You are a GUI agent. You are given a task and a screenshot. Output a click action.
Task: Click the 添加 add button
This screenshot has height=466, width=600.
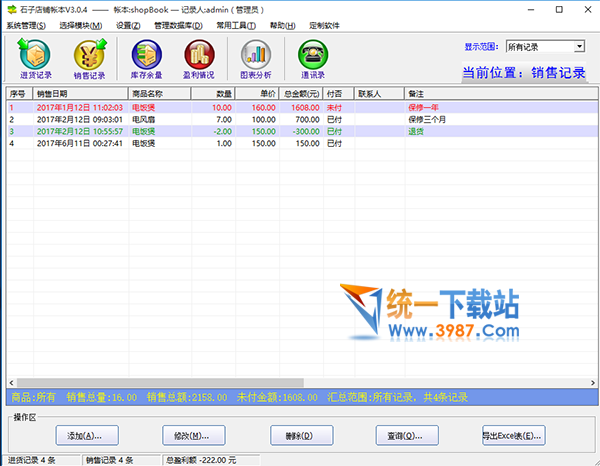pyautogui.click(x=85, y=435)
